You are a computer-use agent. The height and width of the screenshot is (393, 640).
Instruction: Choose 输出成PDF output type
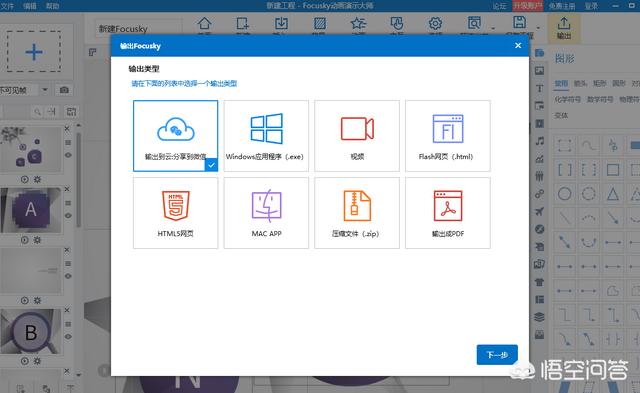[x=448, y=213]
